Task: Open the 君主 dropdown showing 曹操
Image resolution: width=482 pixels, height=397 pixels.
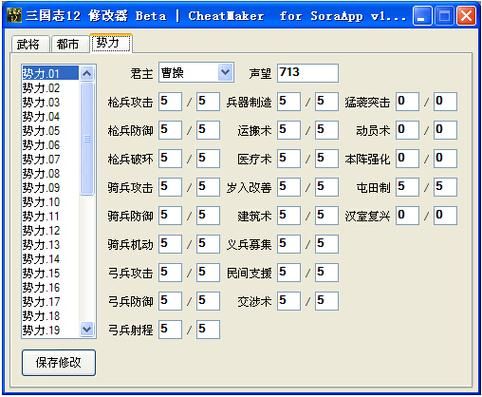Action: tap(196, 73)
